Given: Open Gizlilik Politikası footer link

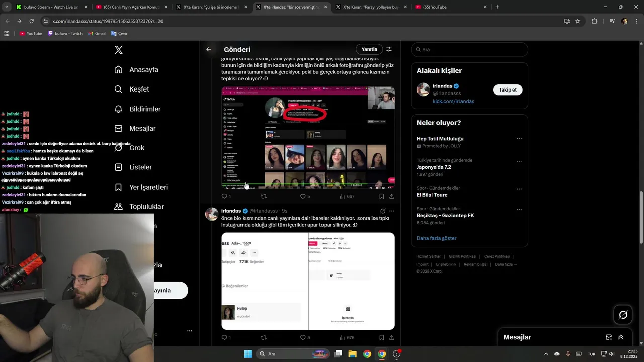Looking at the screenshot, I should point(463,256).
